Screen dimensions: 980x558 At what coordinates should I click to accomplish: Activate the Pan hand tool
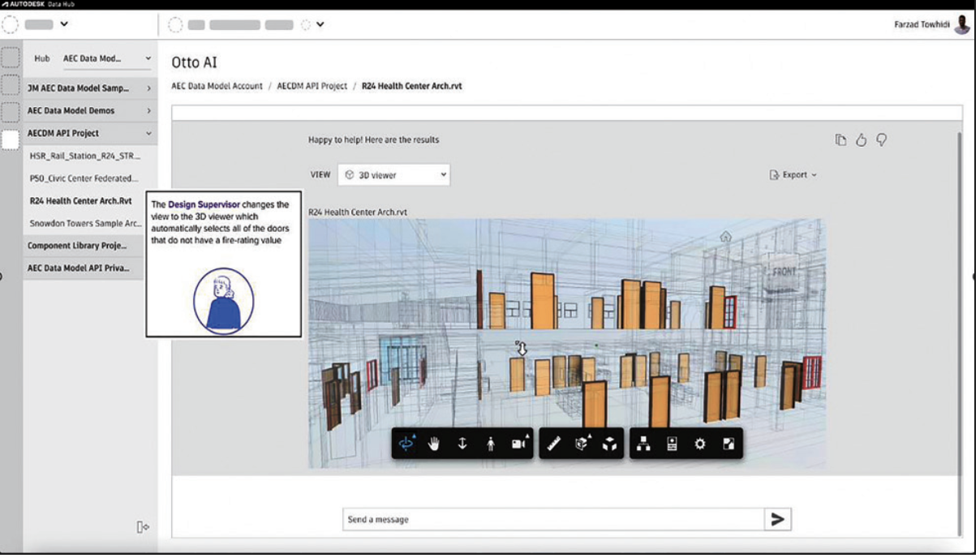[x=434, y=444]
